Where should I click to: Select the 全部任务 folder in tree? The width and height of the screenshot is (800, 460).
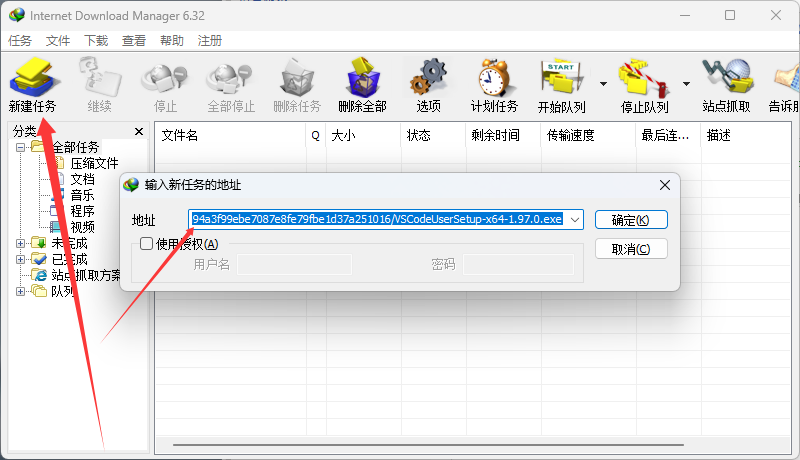[76, 148]
